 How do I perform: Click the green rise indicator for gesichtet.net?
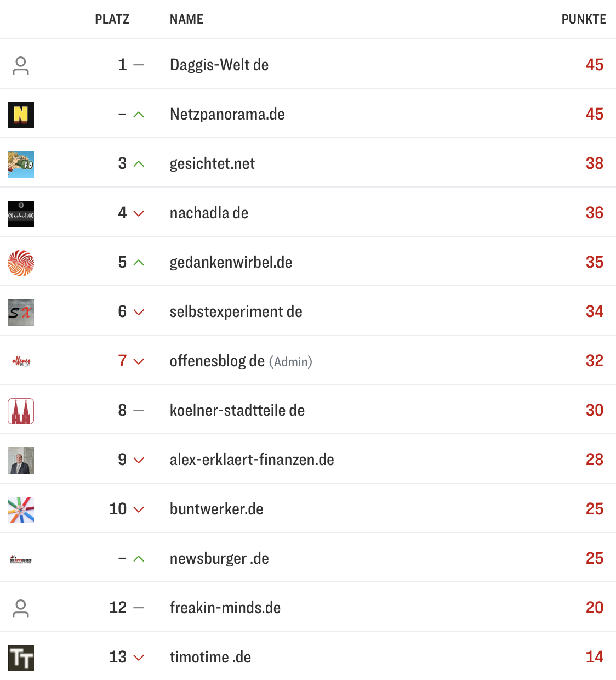point(139,164)
